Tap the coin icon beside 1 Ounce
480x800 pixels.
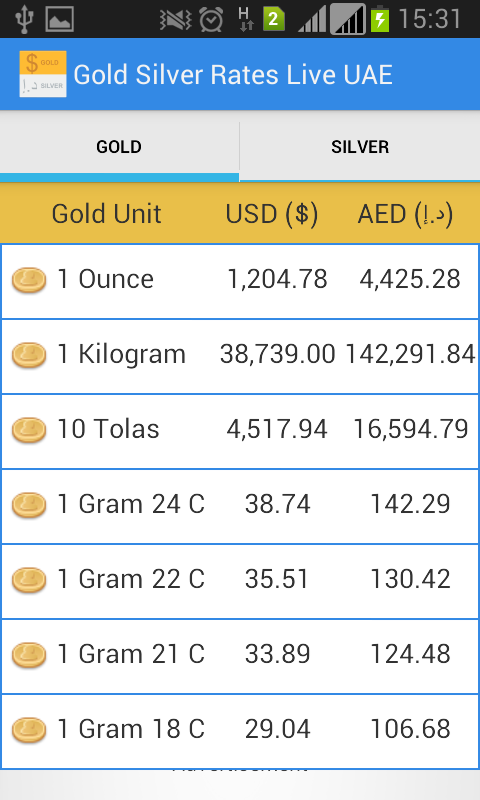29,281
